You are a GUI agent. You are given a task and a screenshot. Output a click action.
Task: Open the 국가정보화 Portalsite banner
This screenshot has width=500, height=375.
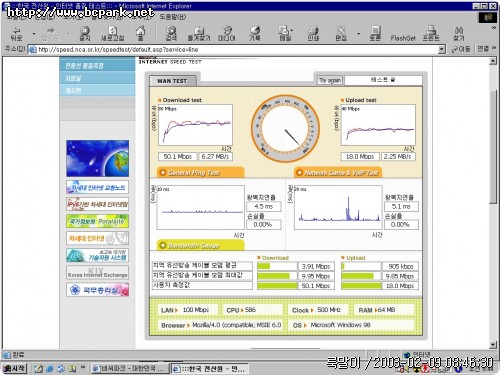[x=97, y=221]
